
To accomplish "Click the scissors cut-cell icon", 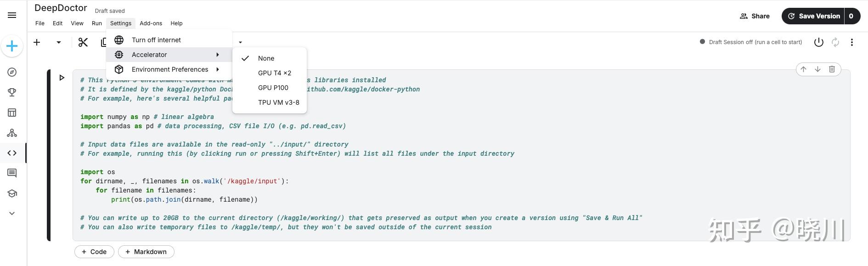I will 83,42.
